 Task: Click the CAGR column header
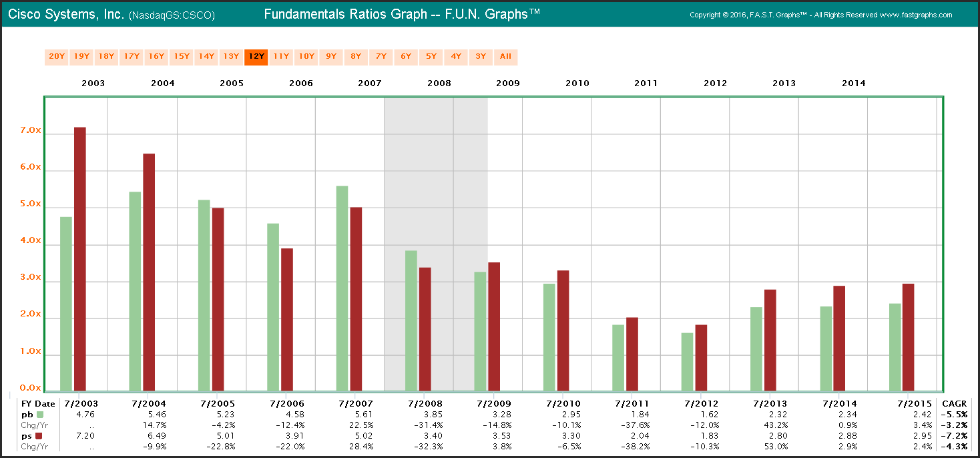[x=953, y=403]
